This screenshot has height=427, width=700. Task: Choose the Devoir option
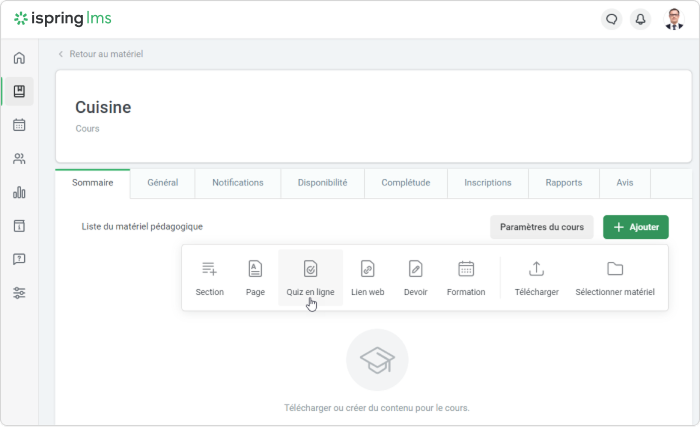coord(415,278)
